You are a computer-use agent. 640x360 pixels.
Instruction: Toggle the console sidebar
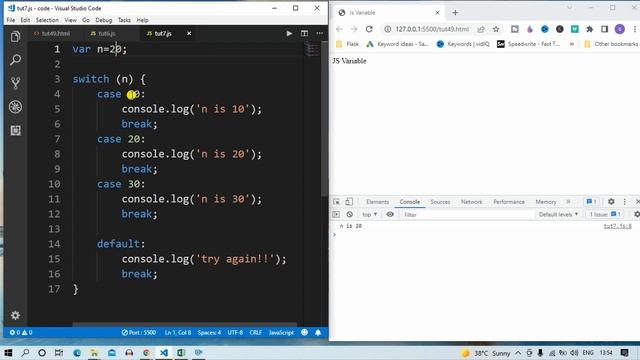(336, 214)
